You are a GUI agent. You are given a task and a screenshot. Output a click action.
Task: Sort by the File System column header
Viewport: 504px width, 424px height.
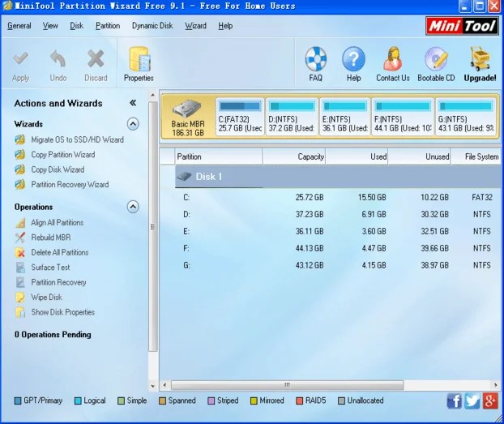(x=477, y=156)
